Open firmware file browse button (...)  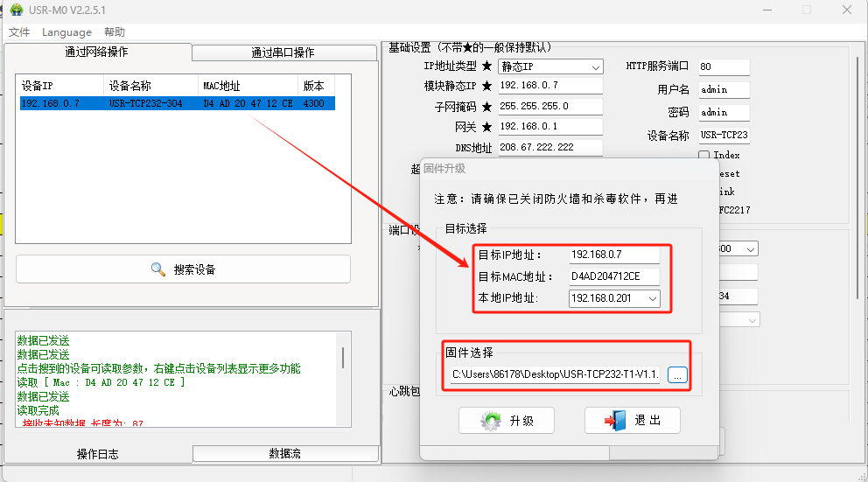(x=678, y=374)
